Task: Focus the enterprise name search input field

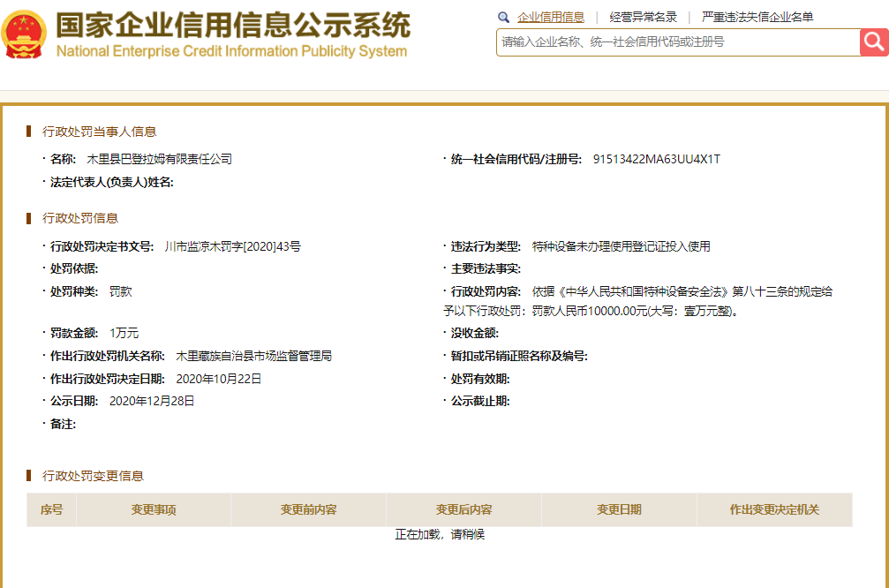Action: pos(678,42)
